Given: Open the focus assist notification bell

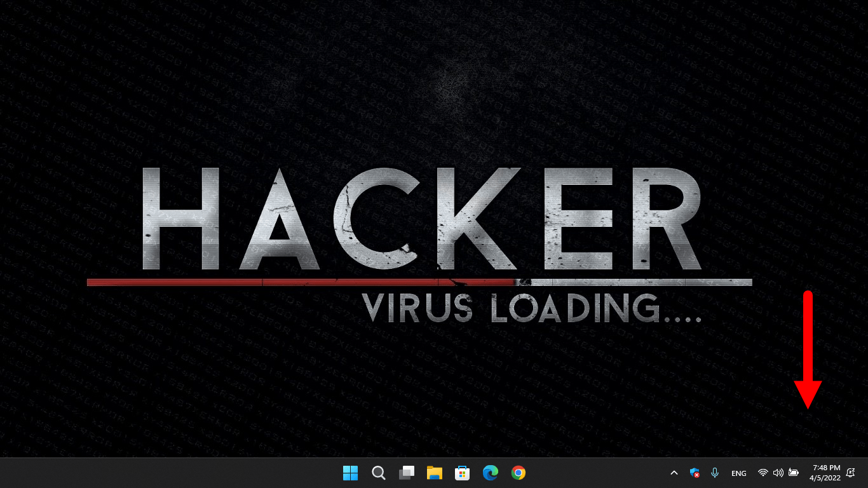Looking at the screenshot, I should (851, 473).
